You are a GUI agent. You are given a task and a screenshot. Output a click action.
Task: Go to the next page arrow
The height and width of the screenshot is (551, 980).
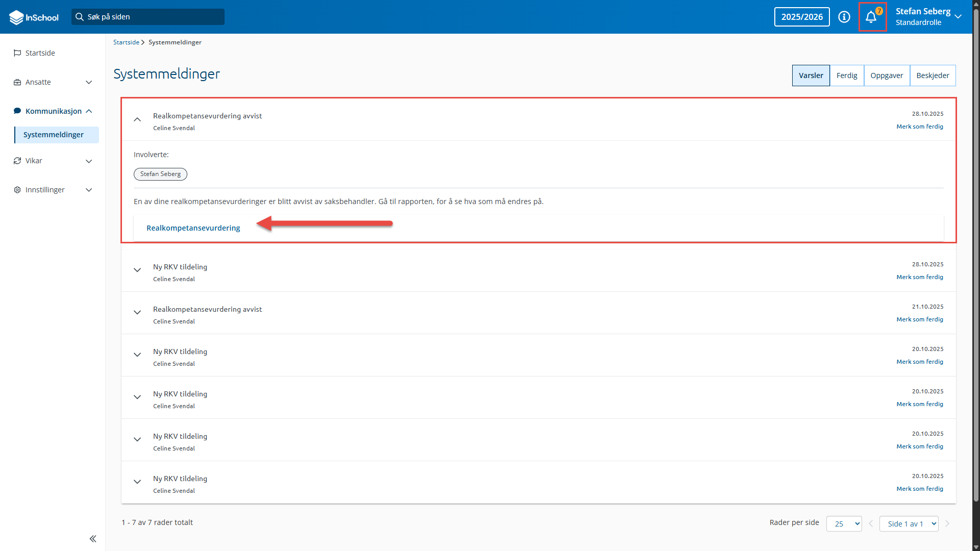pyautogui.click(x=947, y=524)
